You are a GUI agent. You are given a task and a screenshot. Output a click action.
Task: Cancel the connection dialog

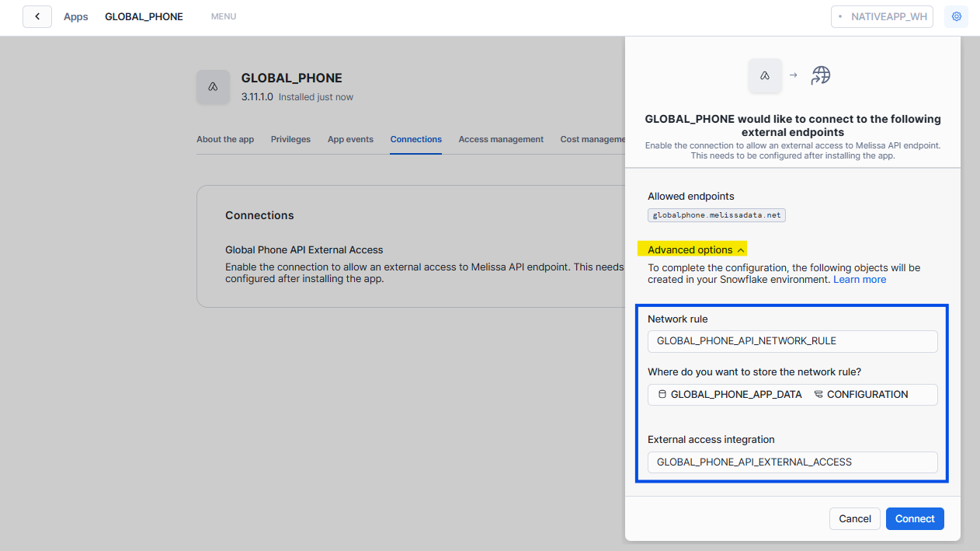(855, 518)
